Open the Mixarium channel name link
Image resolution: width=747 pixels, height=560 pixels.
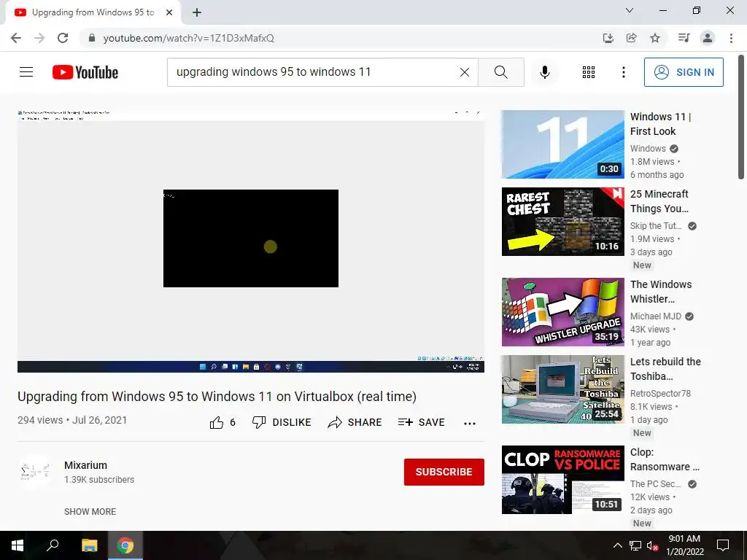coord(86,465)
